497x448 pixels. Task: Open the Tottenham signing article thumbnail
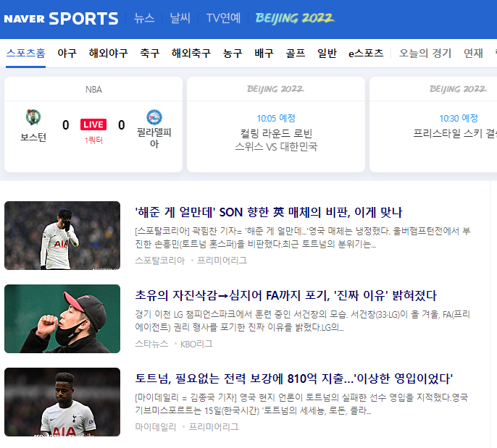(x=62, y=402)
